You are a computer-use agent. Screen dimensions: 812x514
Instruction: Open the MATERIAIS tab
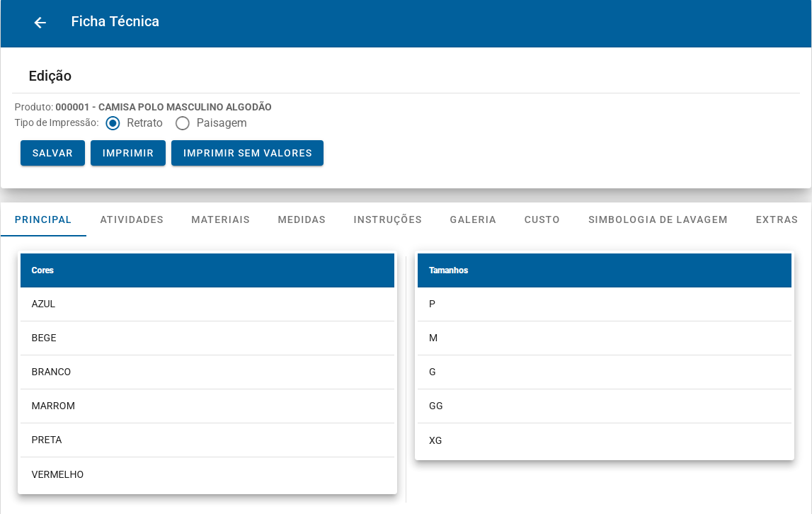[221, 219]
